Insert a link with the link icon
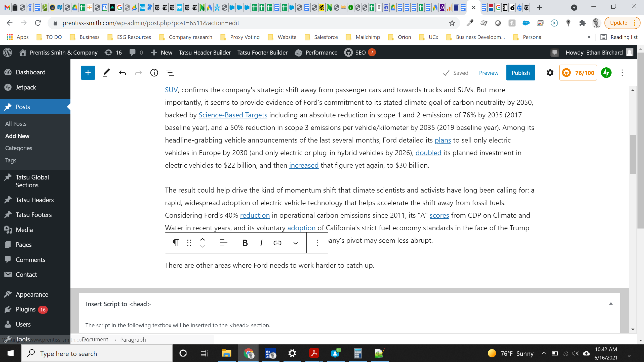This screenshot has height=362, width=644. click(x=277, y=243)
